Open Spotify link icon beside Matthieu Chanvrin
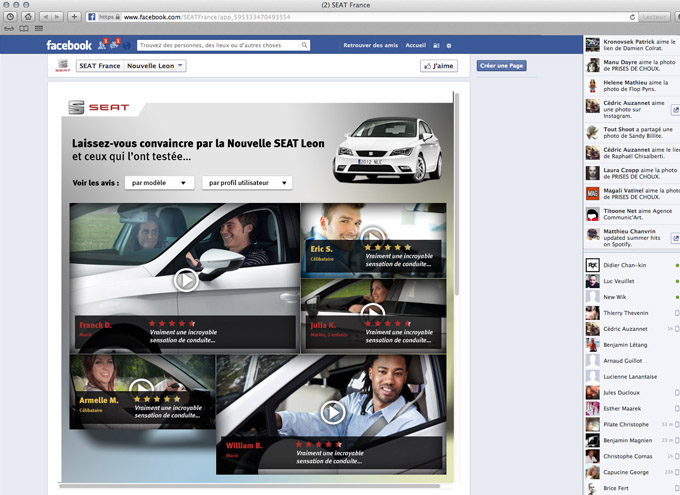 [x=675, y=238]
